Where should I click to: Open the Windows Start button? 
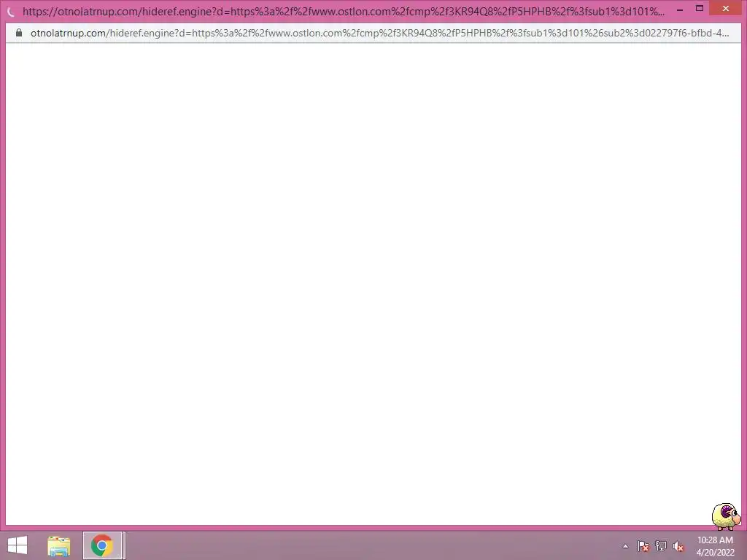coord(18,545)
